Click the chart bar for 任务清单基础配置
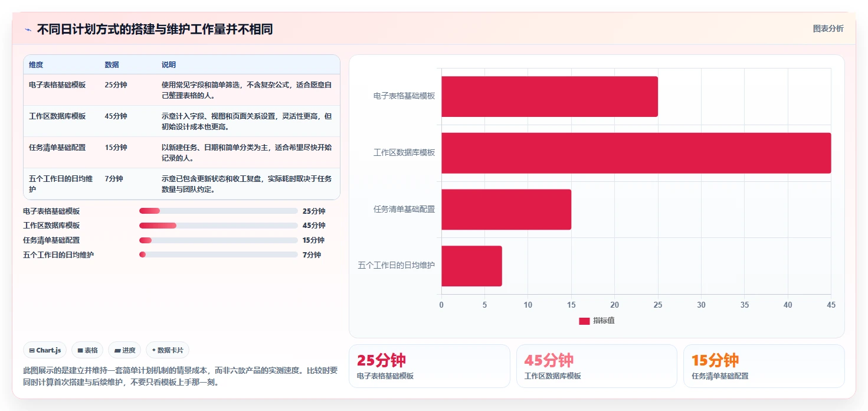 506,210
